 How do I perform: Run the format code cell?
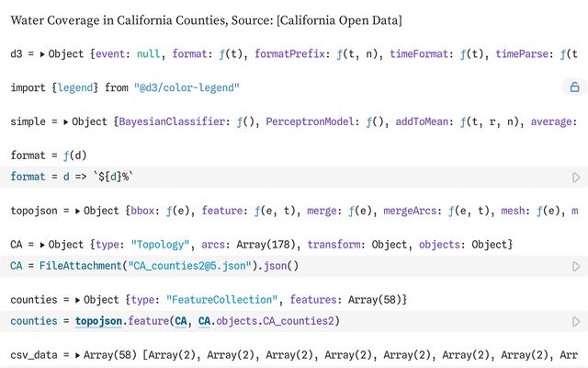(x=576, y=177)
